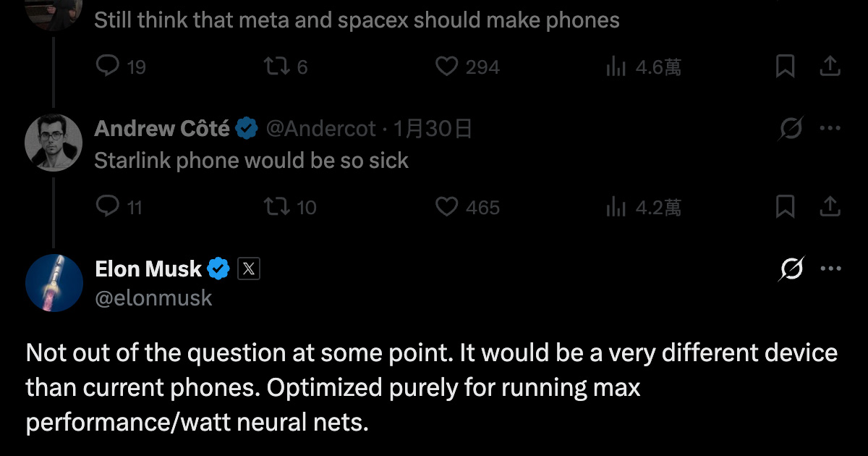Screen dimensions: 868x456
Task: Click the Grok icon on Andrew Côté's tweet
Action: point(792,127)
